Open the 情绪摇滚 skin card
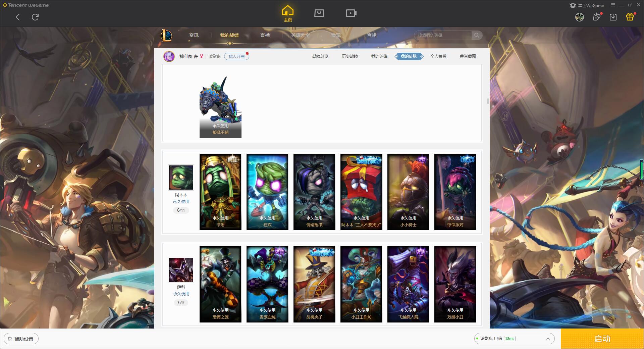 314,192
